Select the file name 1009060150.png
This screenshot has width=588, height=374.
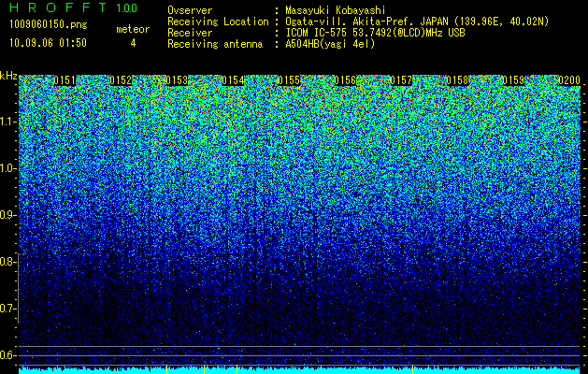point(49,25)
